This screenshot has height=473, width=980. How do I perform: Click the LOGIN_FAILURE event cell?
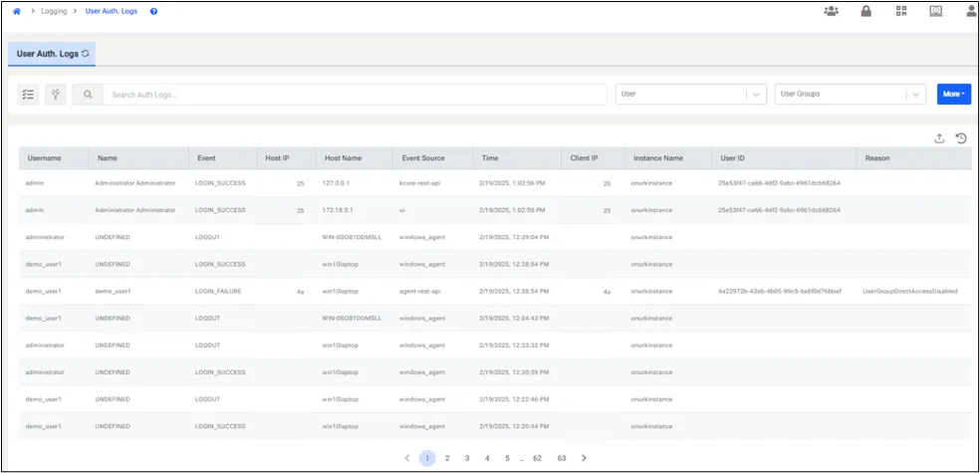pyautogui.click(x=218, y=291)
